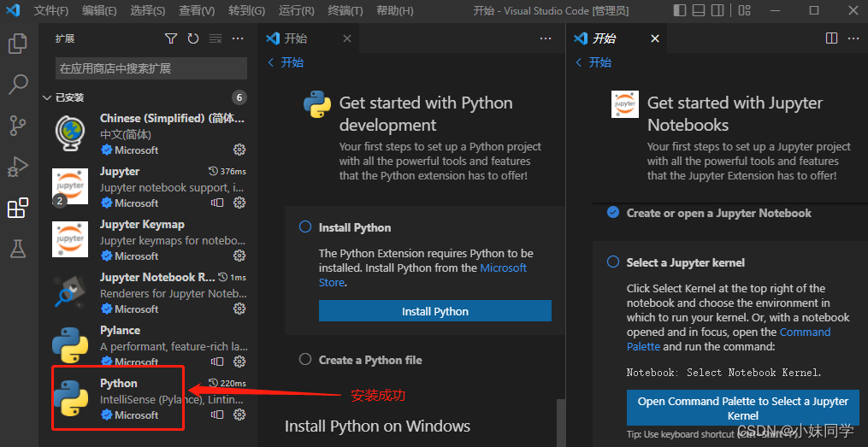Click the installed count badge 6
868x447 pixels.
coord(239,98)
